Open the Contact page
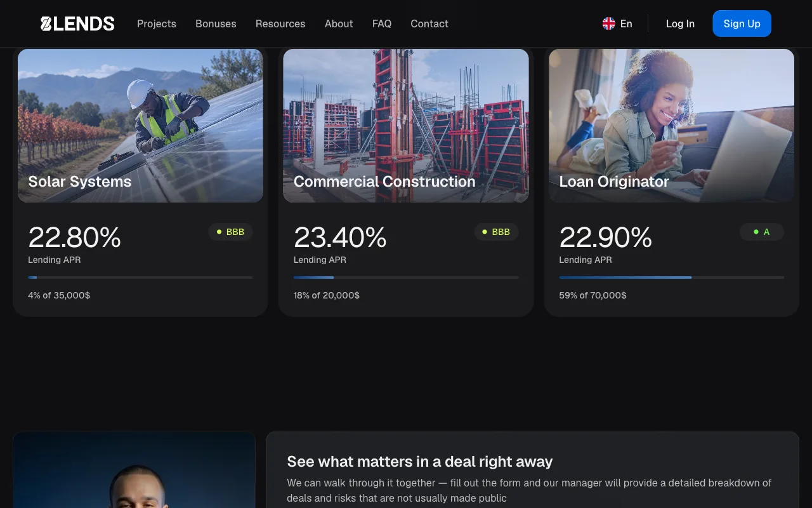This screenshot has width=812, height=508. click(429, 23)
